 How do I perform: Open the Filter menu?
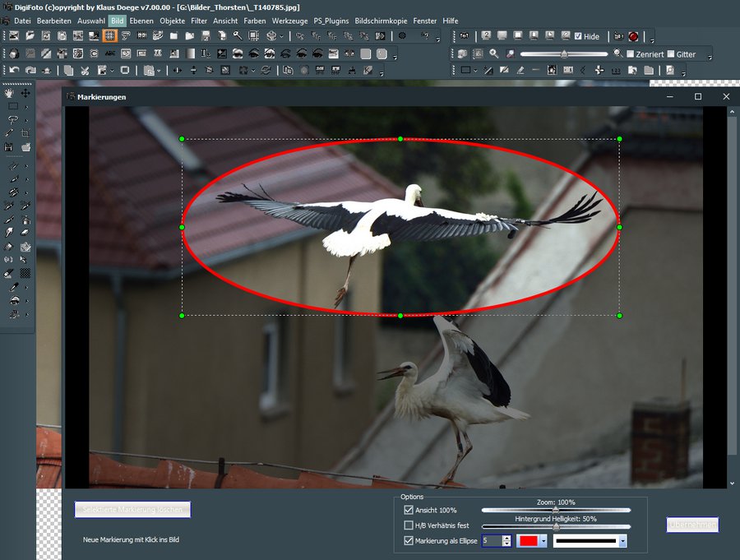click(x=199, y=20)
